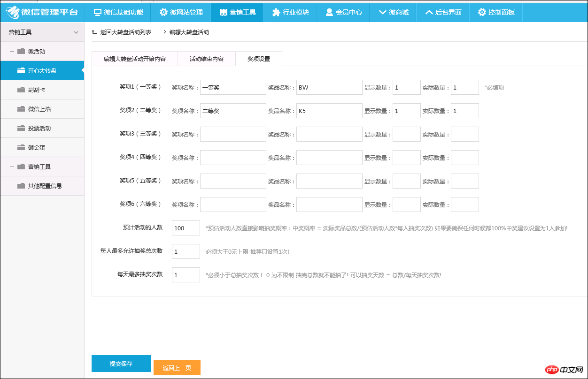Switch to 编辑大转盘活动开始内容 tab
Image resolution: width=588 pixels, height=379 pixels.
[x=135, y=59]
